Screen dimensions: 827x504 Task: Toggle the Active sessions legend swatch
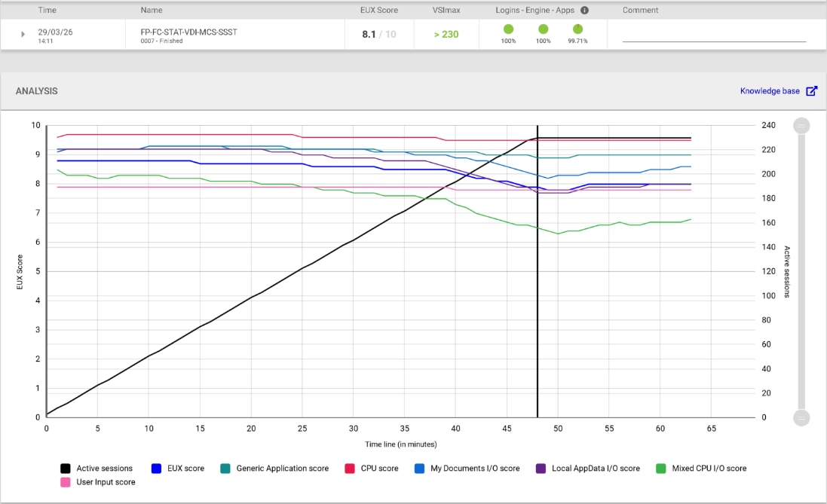coord(66,468)
